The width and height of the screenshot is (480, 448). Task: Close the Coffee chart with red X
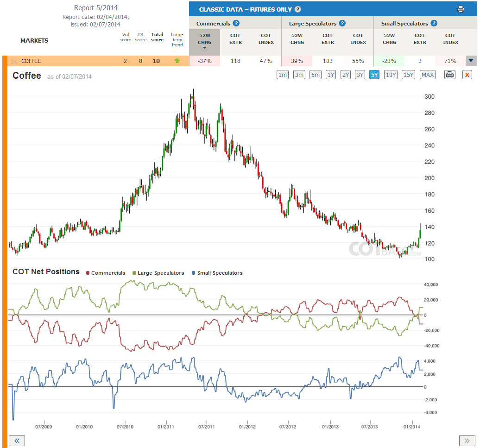click(467, 75)
